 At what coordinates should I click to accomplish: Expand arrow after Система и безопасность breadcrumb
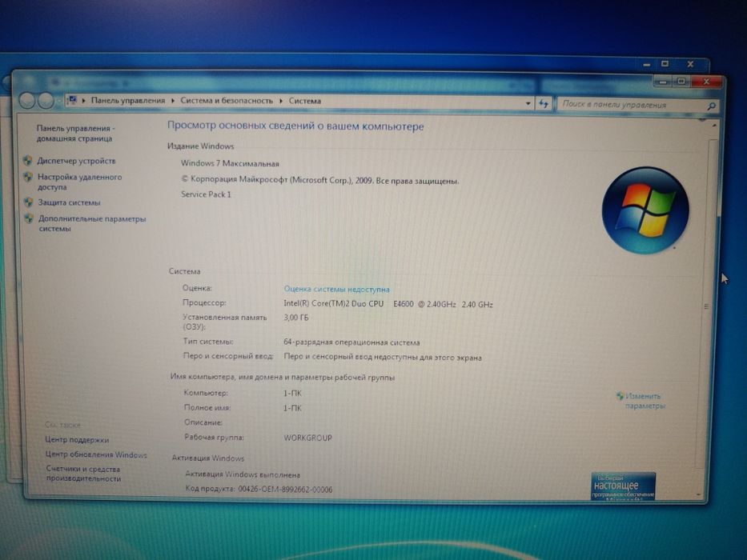tap(280, 101)
